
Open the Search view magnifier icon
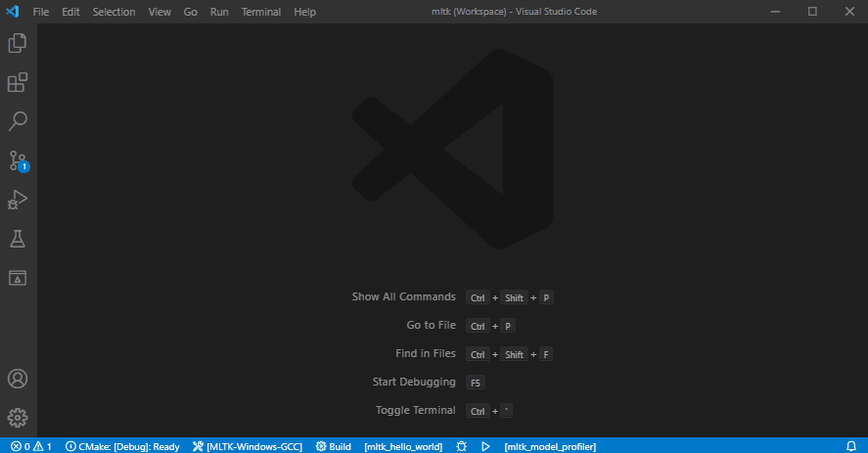[18, 121]
